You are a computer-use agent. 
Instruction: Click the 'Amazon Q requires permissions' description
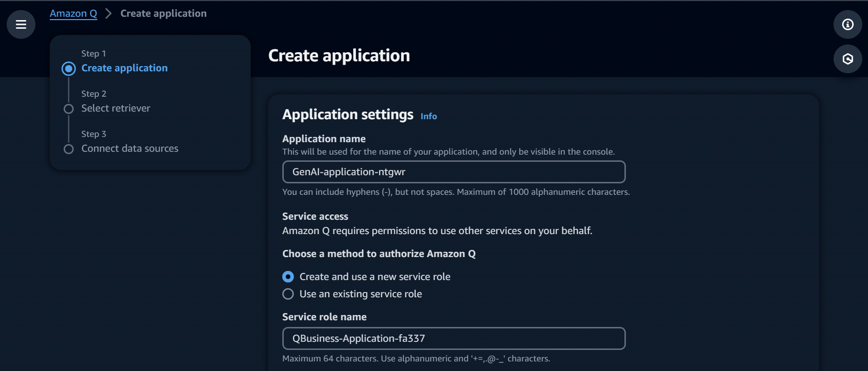(x=437, y=231)
